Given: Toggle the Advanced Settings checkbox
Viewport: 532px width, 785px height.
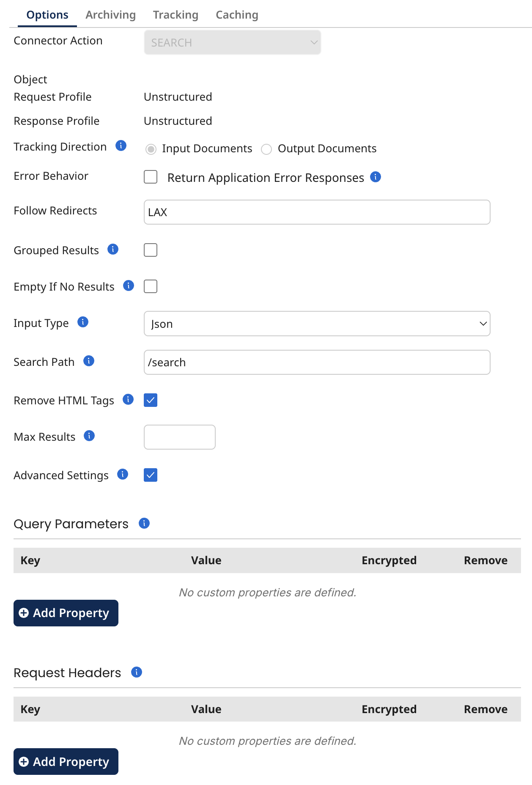Looking at the screenshot, I should [x=151, y=475].
